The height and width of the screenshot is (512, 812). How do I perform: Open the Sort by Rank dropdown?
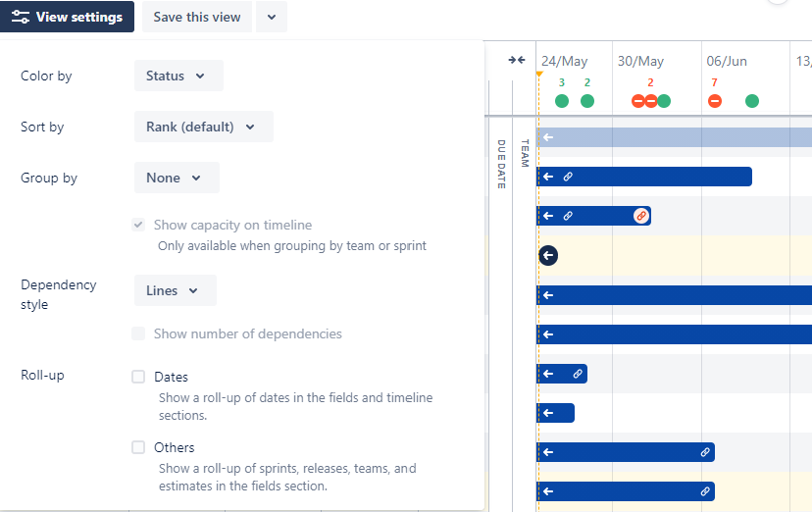[204, 127]
